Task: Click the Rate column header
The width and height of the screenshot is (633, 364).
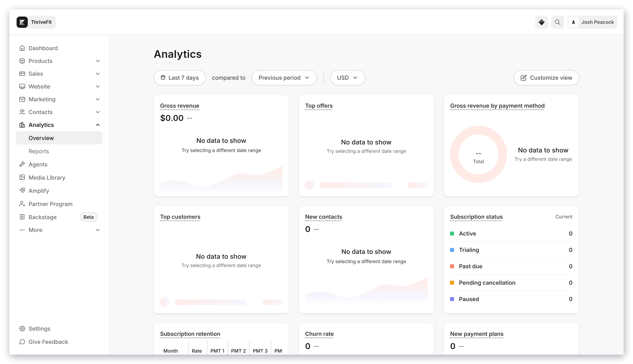Action: point(197,351)
